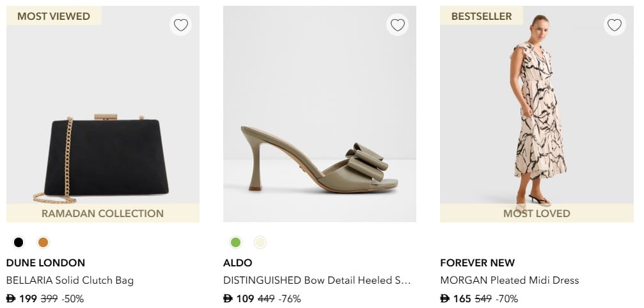Click the MOST LOVED label on dress

pos(537,213)
